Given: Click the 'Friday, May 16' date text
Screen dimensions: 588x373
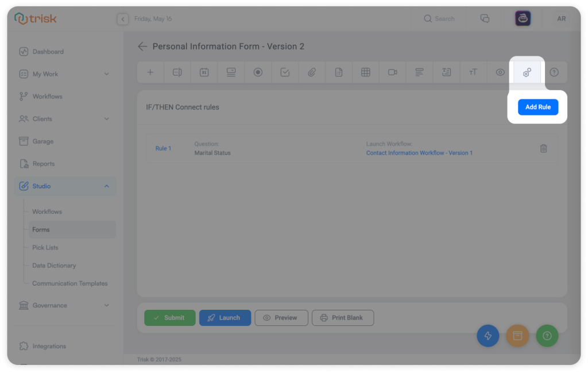Looking at the screenshot, I should click(153, 19).
